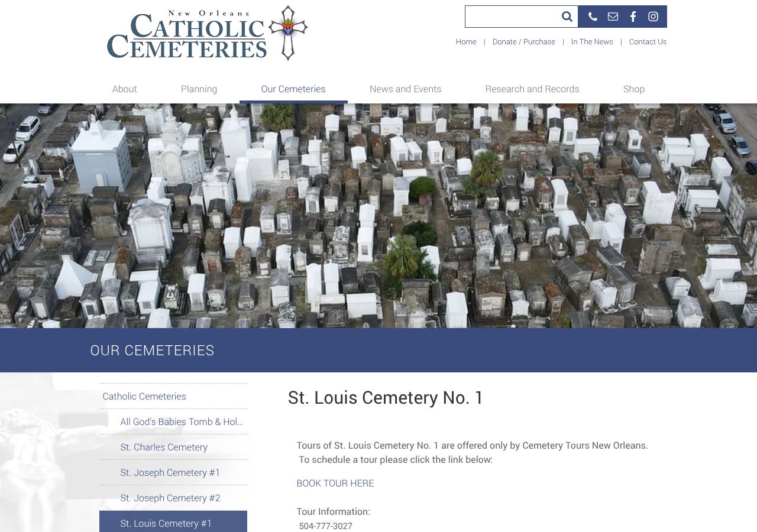Open the Instagram icon link
The image size is (757, 532).
[x=653, y=17]
